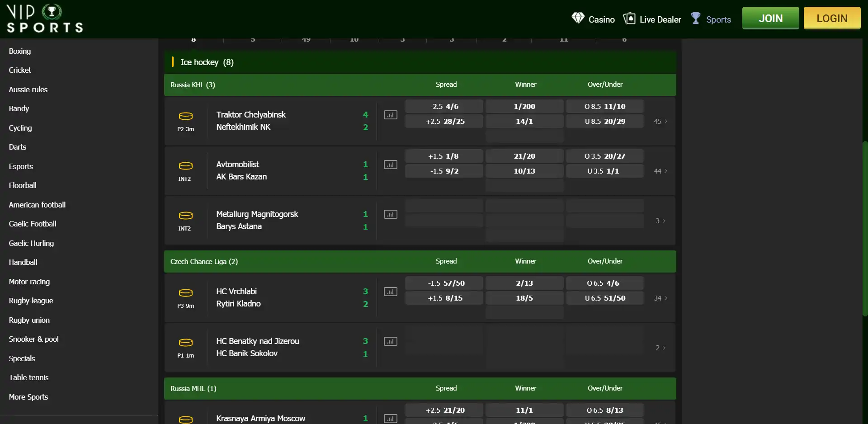The width and height of the screenshot is (868, 424).
Task: Click the stats icon next to HC Vrchlabi match
Action: click(x=391, y=292)
